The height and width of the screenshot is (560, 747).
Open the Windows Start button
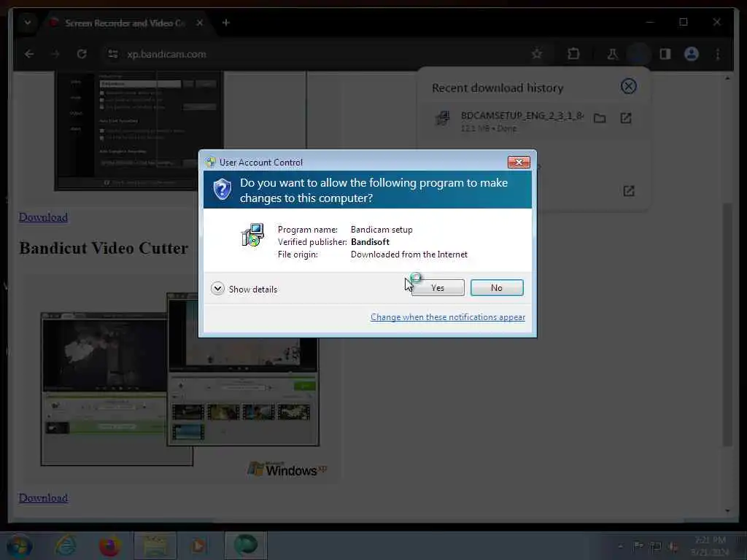(x=19, y=545)
